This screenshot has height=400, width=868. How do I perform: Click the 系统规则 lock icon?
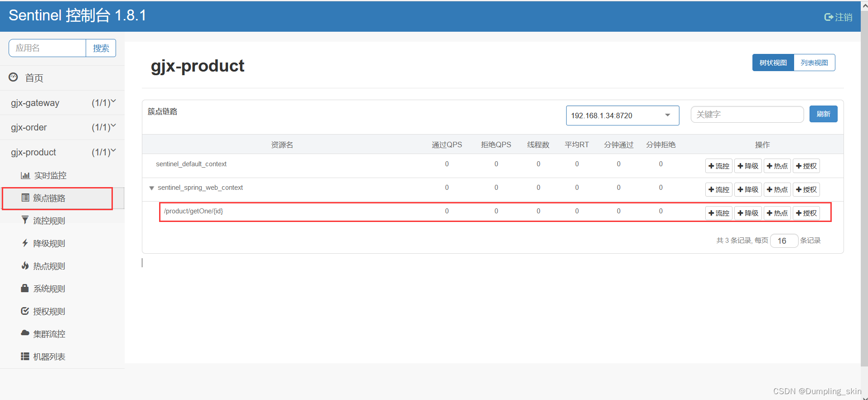click(25, 288)
